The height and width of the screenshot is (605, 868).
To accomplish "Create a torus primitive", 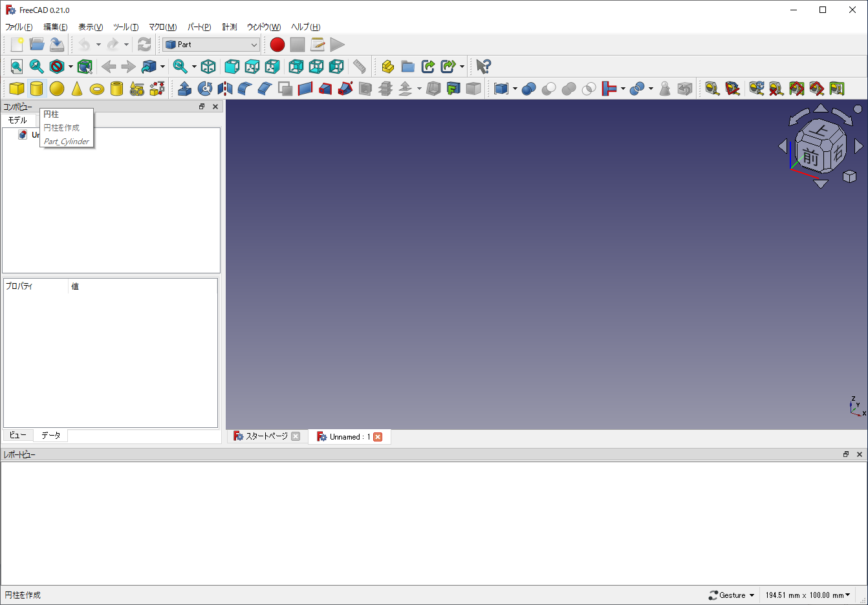I will tap(97, 89).
